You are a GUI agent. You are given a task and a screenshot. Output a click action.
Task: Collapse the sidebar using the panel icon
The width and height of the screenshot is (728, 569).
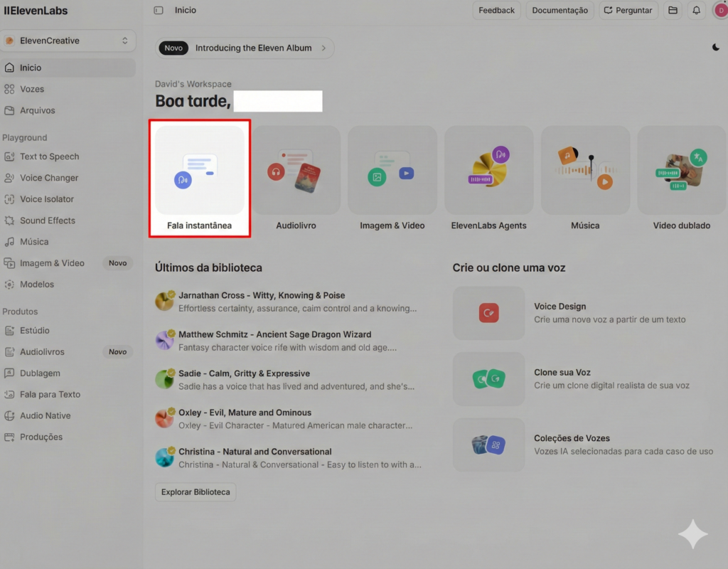coord(159,11)
